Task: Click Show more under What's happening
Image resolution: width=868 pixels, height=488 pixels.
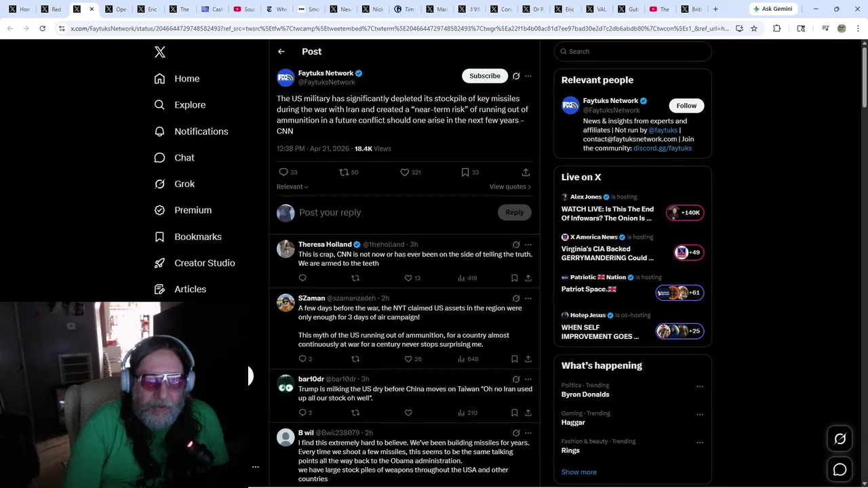Action: (579, 472)
